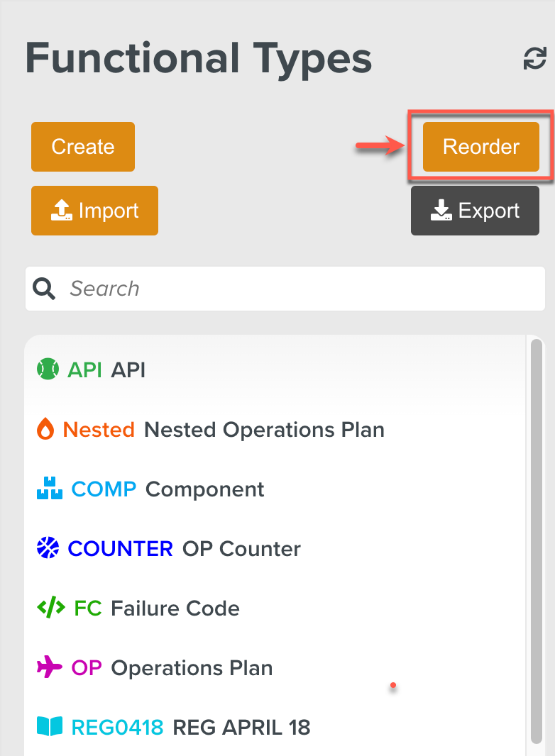
Task: Select the Nested Operations Plan entry
Action: (264, 430)
